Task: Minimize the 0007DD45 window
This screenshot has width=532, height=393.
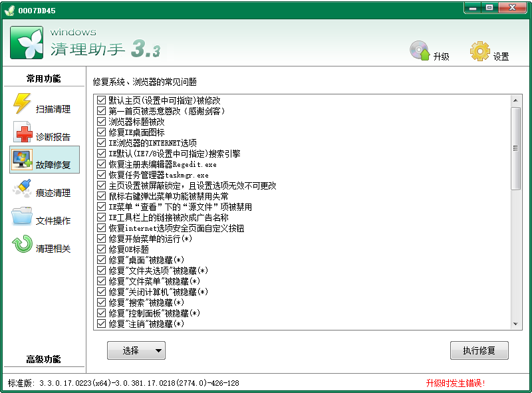Action: pos(473,7)
